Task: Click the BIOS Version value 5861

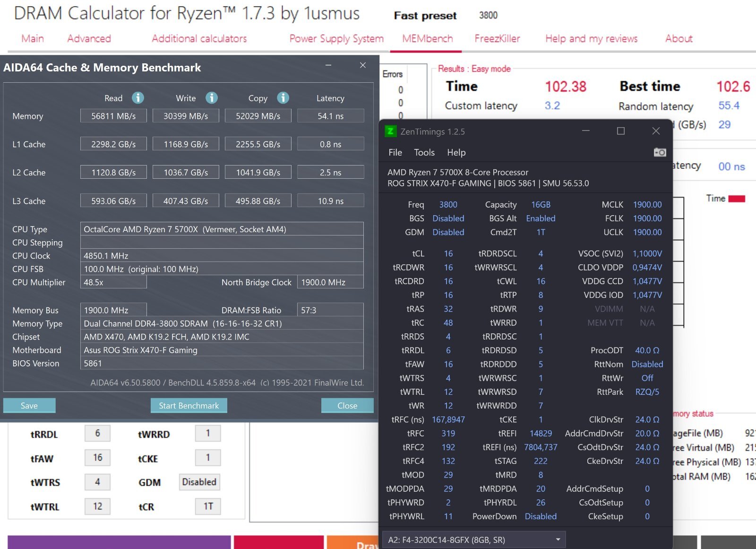Action: pos(222,363)
